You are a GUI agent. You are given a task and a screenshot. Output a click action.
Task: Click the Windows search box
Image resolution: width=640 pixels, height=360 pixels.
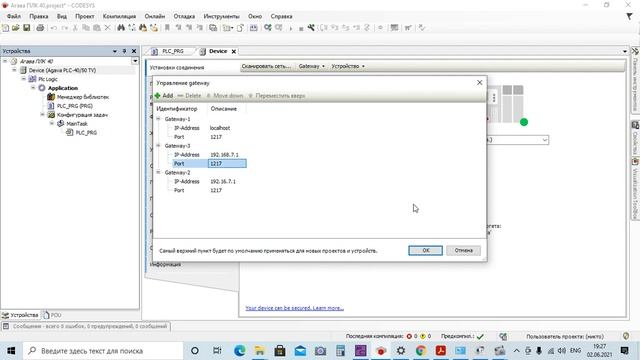[x=103, y=351]
